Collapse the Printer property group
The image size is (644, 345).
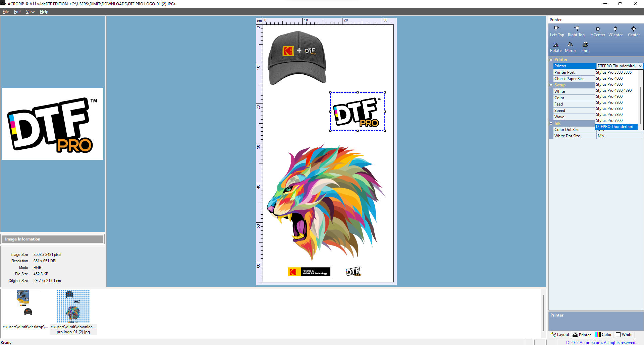pos(551,60)
